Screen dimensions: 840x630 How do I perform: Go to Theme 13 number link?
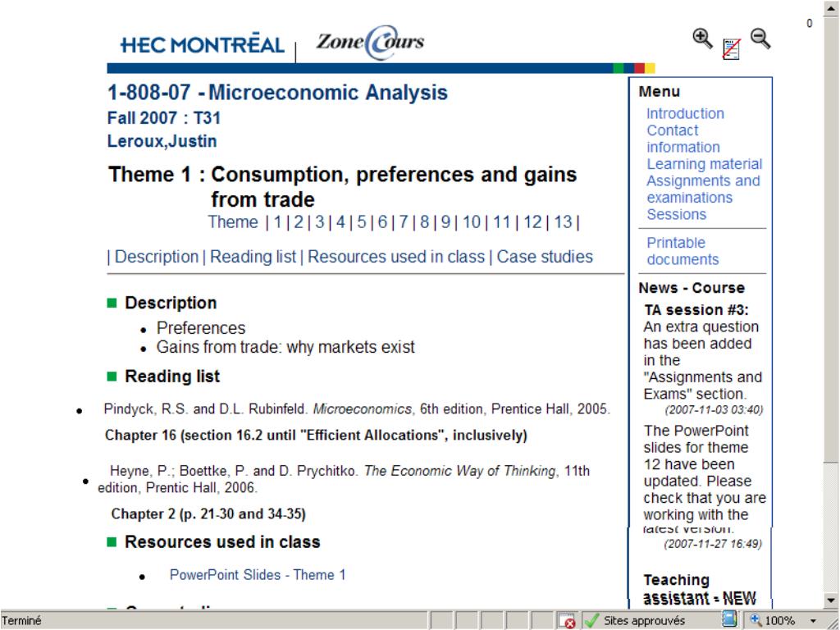pyautogui.click(x=563, y=221)
